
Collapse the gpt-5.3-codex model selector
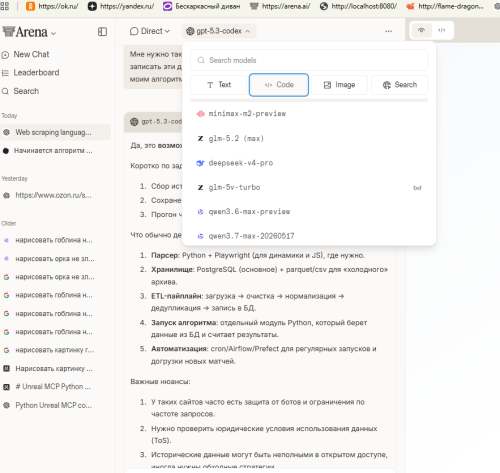219,31
